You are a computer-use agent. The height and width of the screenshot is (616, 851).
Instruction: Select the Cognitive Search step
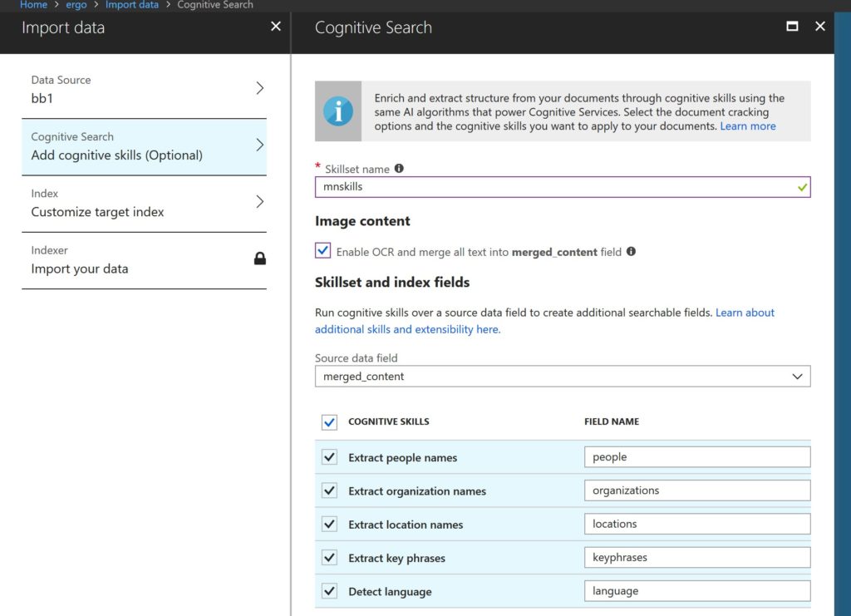(144, 147)
